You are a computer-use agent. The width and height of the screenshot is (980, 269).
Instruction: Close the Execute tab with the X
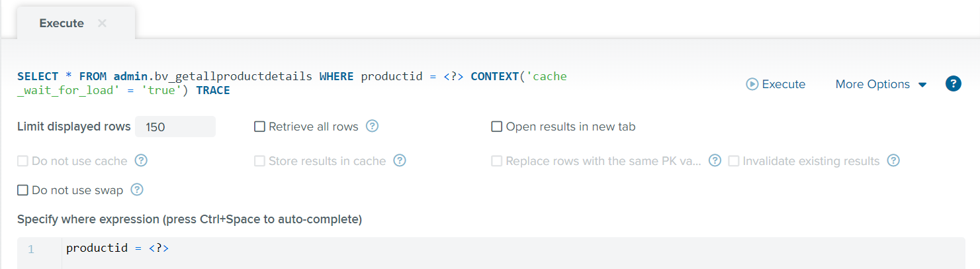coord(102,23)
